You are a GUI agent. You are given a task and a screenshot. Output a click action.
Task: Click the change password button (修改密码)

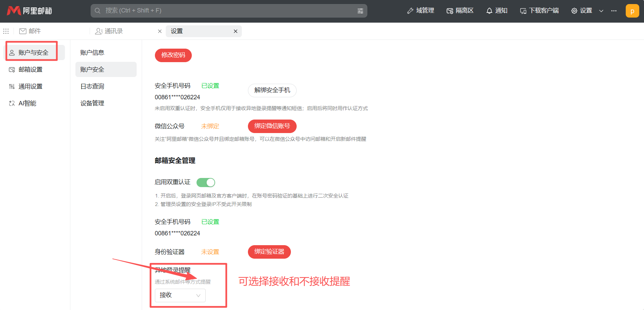[173, 55]
